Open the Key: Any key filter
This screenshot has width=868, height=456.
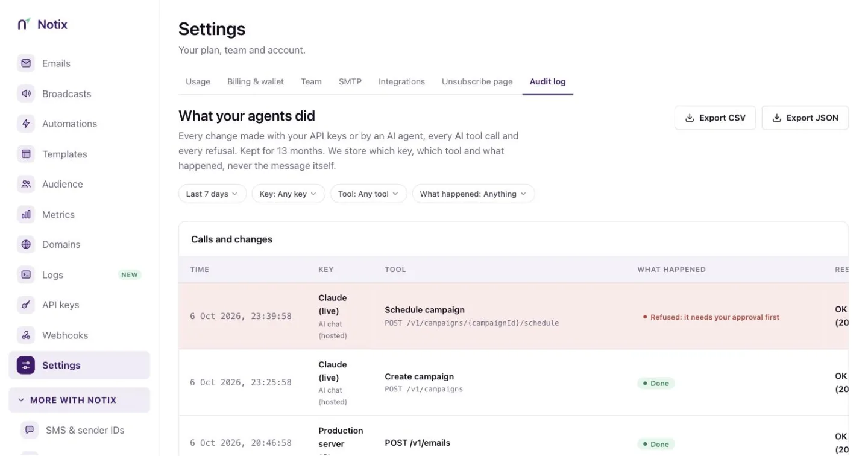pyautogui.click(x=288, y=194)
